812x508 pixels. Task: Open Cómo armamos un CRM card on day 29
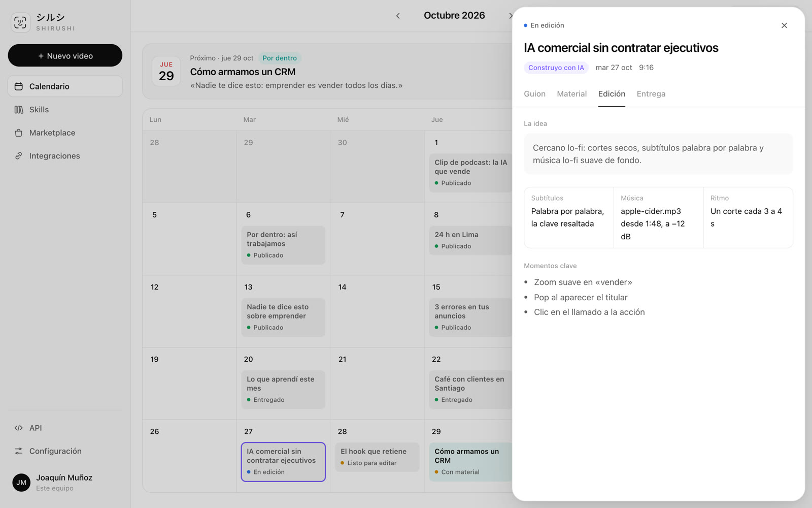(470, 462)
